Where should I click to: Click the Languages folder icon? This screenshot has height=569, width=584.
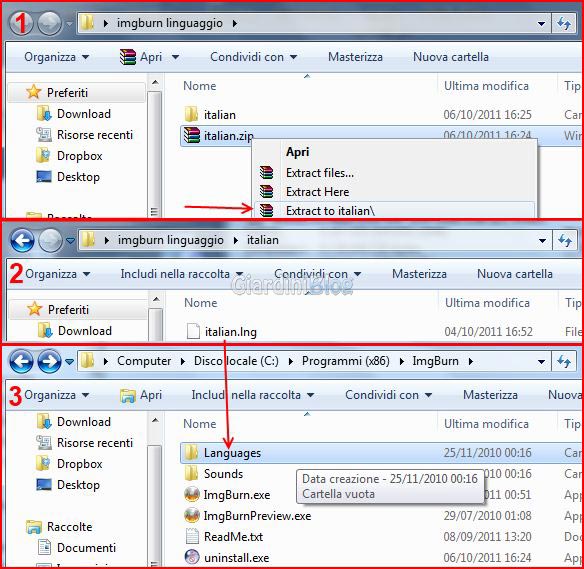point(191,452)
